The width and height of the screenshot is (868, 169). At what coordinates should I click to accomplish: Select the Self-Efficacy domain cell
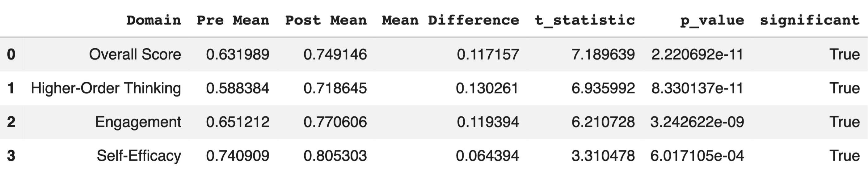(x=139, y=155)
